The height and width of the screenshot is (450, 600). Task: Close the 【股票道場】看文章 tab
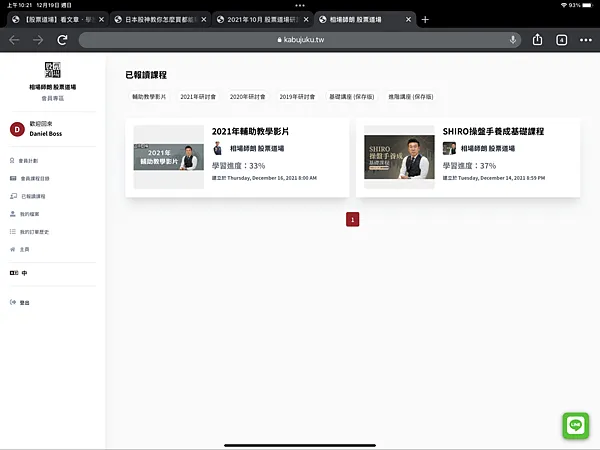tap(101, 20)
